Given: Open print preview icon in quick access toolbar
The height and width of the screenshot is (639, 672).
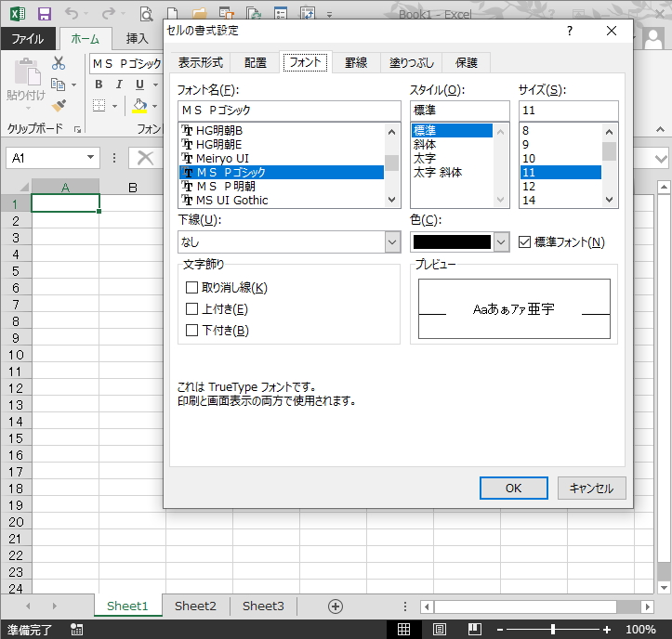Looking at the screenshot, I should tap(147, 15).
